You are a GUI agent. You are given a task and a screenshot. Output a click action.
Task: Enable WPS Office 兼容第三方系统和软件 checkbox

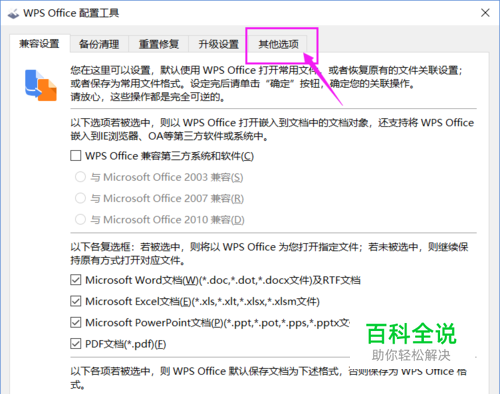(76, 156)
